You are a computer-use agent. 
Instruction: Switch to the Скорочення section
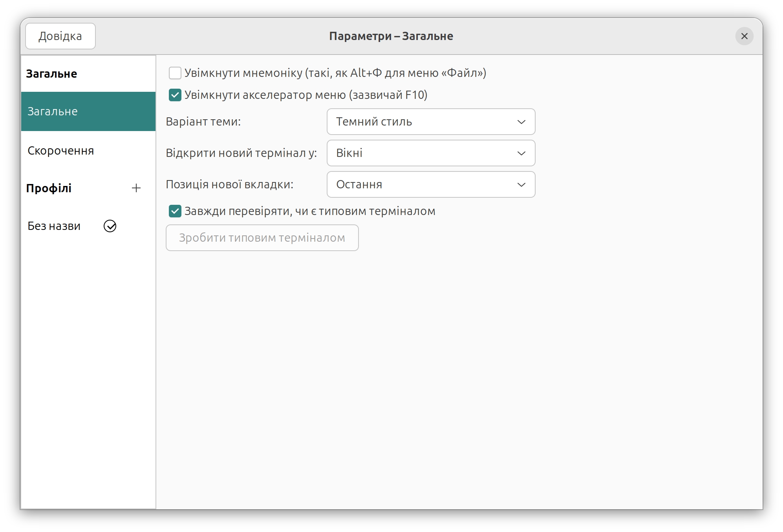(61, 151)
